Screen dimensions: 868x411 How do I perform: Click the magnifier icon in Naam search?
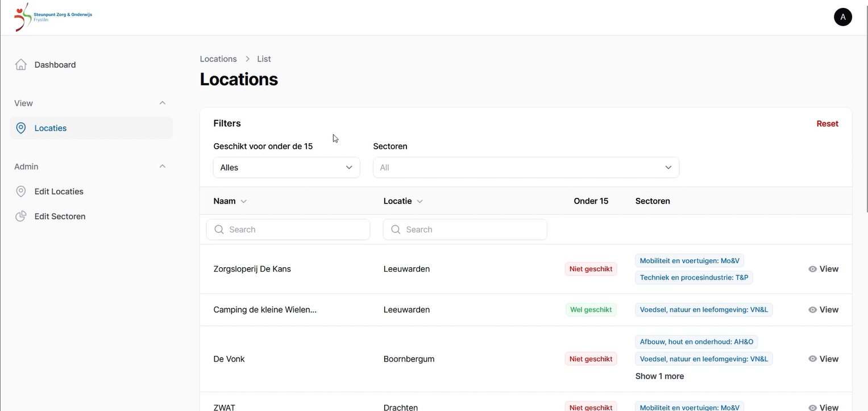tap(219, 230)
